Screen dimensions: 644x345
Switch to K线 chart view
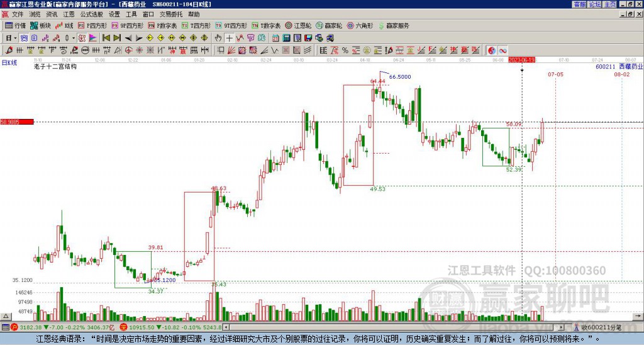pyautogui.click(x=64, y=25)
